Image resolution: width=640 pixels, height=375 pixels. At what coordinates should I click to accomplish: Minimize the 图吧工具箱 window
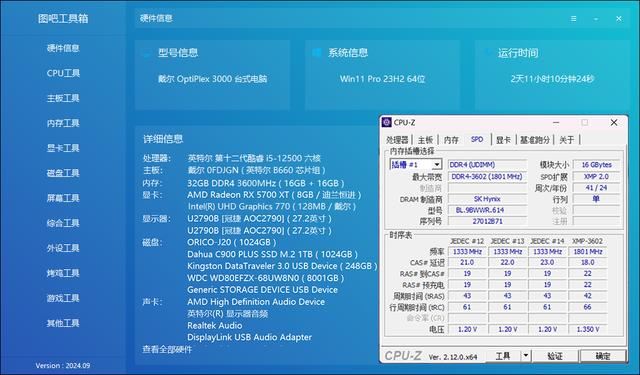click(596, 19)
